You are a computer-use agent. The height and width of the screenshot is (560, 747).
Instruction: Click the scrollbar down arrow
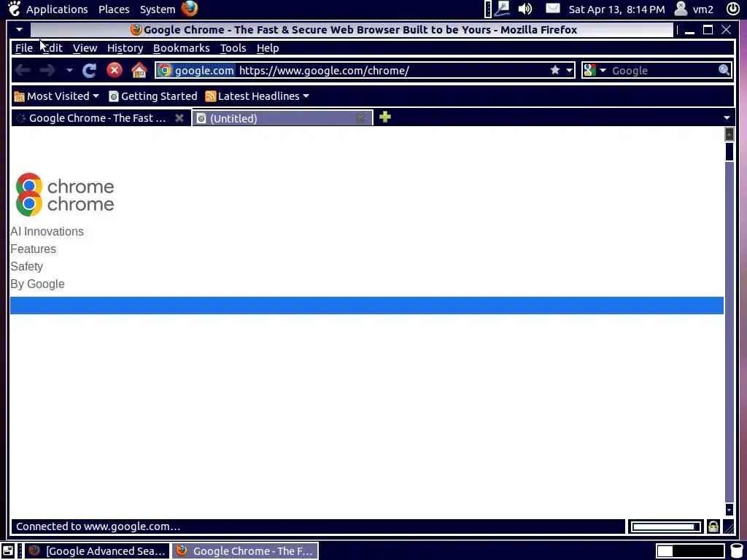point(729,510)
